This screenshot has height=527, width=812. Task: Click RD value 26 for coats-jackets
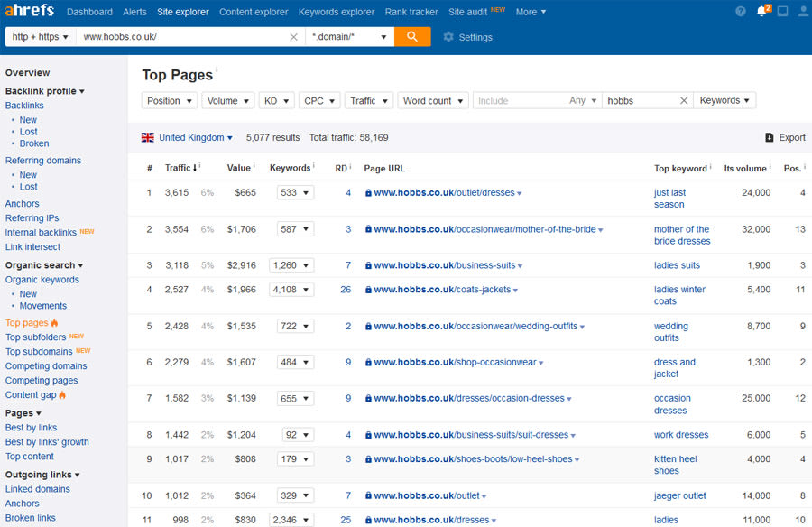346,290
